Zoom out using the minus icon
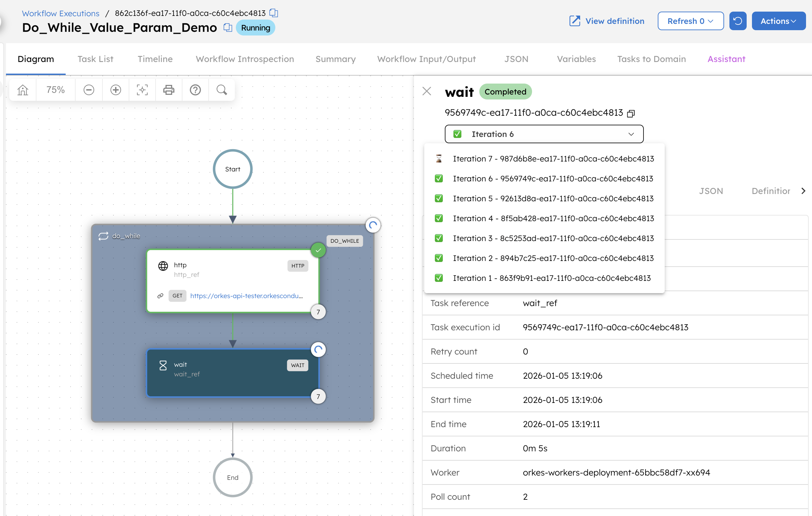 click(89, 90)
